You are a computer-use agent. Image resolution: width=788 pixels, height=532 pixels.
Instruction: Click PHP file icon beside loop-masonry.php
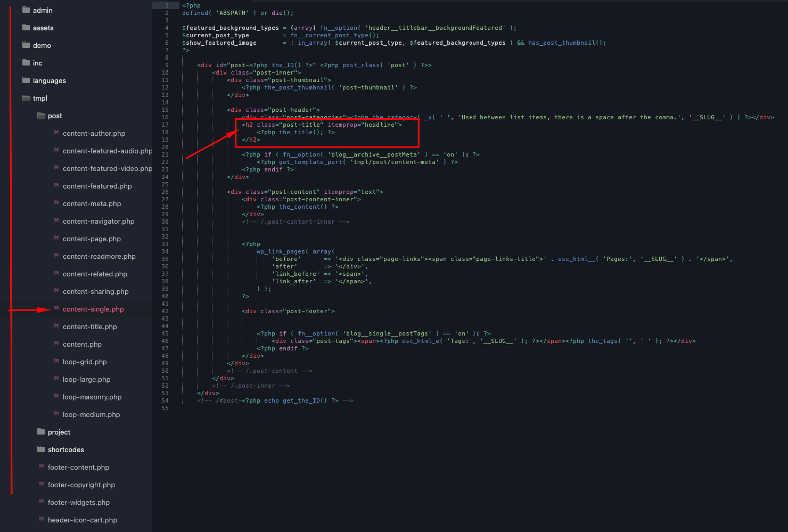point(56,397)
